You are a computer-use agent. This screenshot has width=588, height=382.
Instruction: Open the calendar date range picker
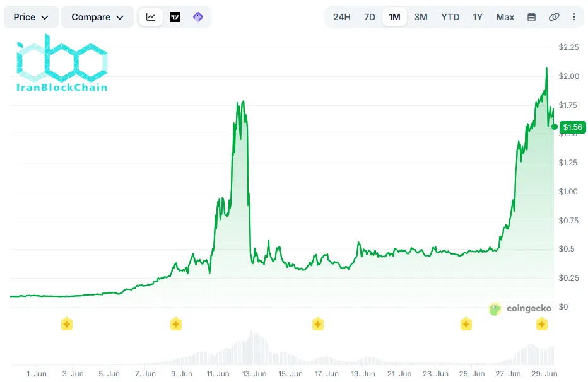click(531, 17)
